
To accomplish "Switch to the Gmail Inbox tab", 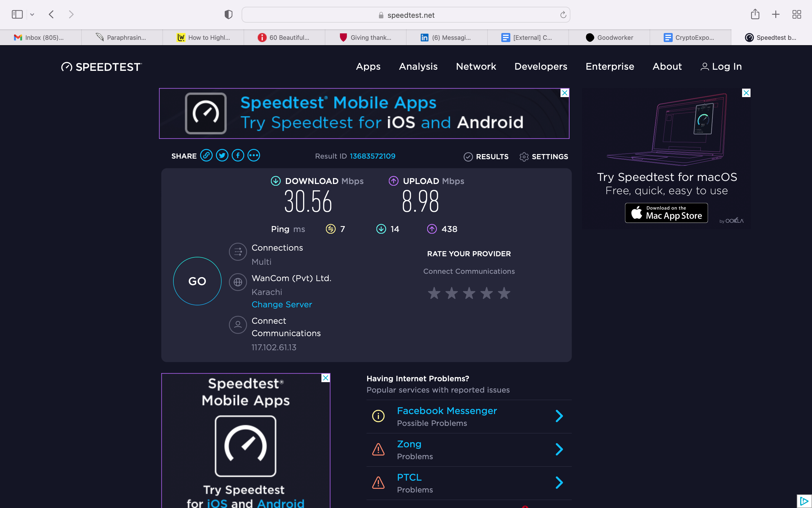I will pos(41,37).
